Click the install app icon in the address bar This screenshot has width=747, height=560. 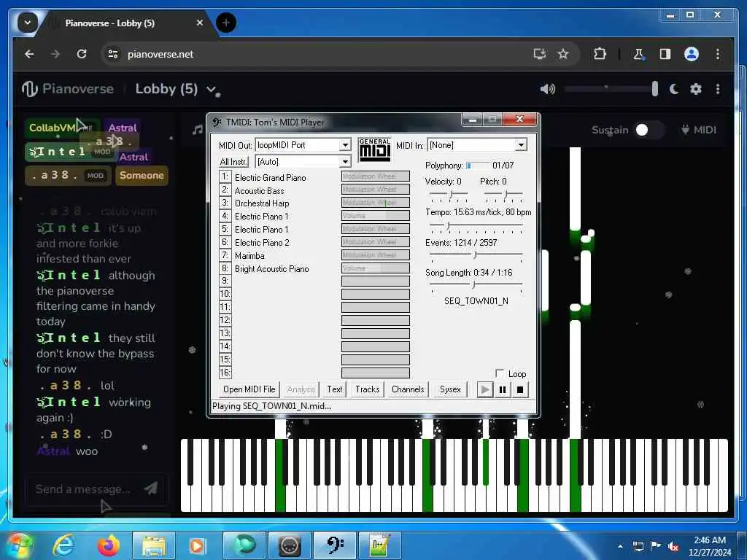tap(539, 54)
